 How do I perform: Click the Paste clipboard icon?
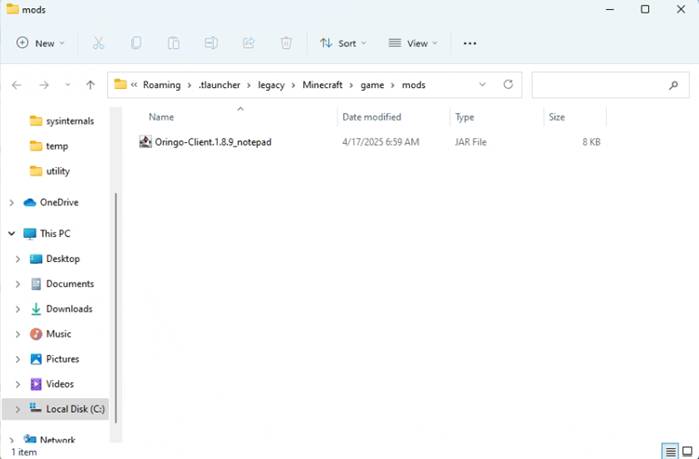point(174,43)
